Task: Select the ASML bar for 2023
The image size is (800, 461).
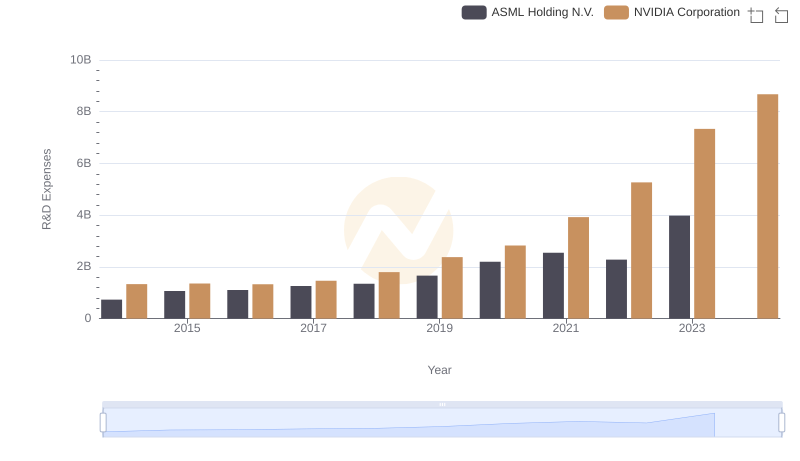Action: pyautogui.click(x=679, y=267)
